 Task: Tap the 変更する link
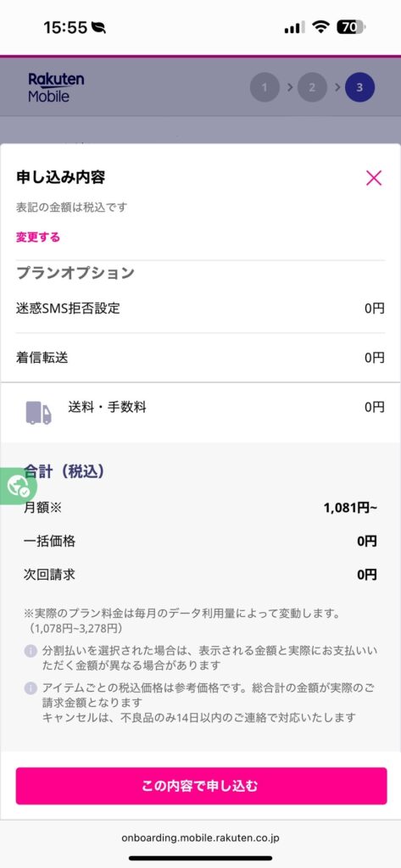click(x=37, y=237)
